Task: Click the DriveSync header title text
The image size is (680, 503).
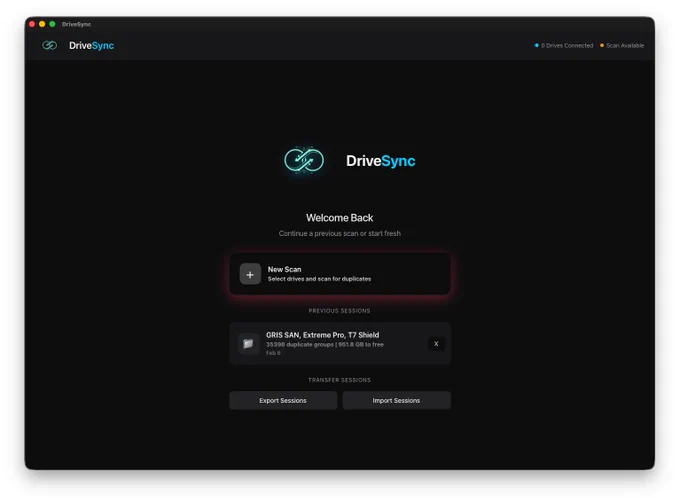Action: point(92,46)
